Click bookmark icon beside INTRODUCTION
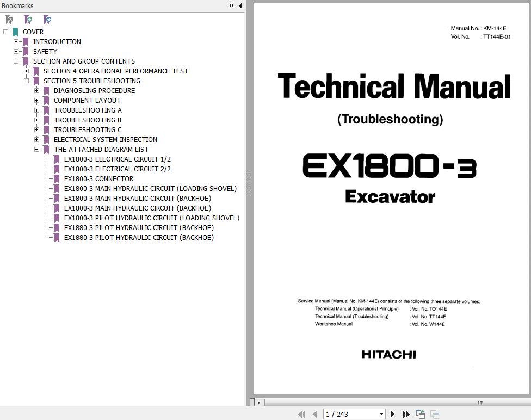This screenshot has width=531, height=420. (26, 42)
